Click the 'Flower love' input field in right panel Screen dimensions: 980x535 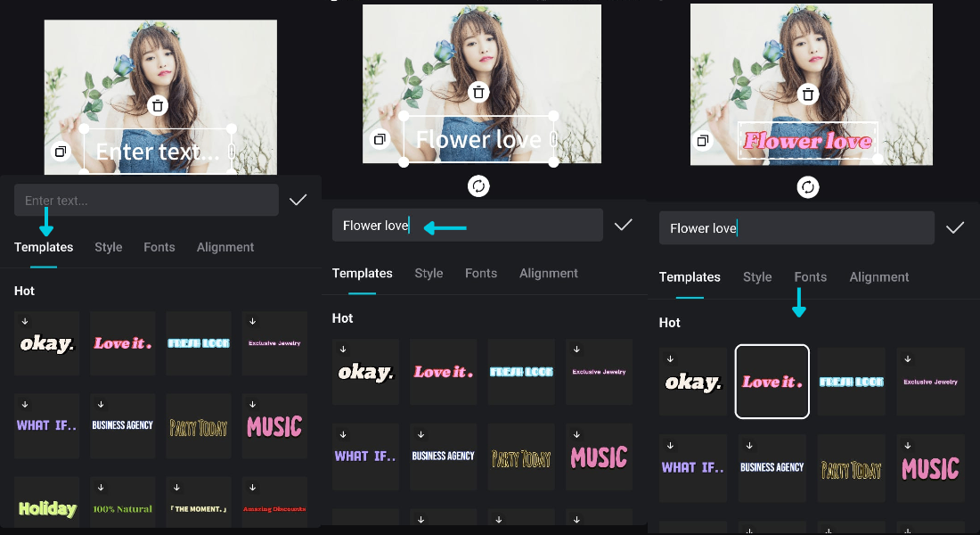pos(796,228)
